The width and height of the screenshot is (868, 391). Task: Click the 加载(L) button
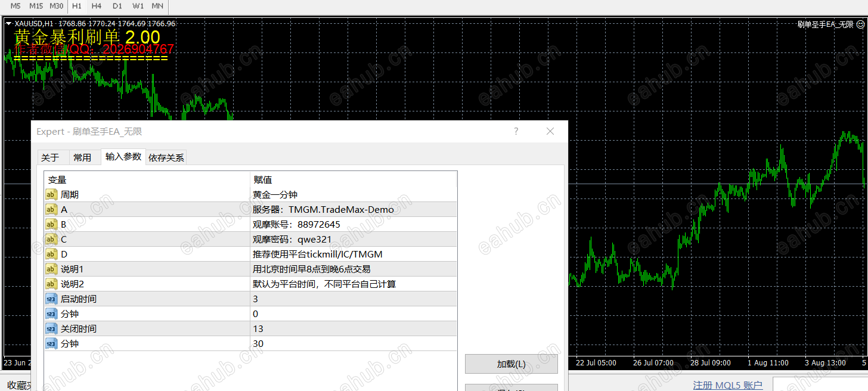(511, 364)
